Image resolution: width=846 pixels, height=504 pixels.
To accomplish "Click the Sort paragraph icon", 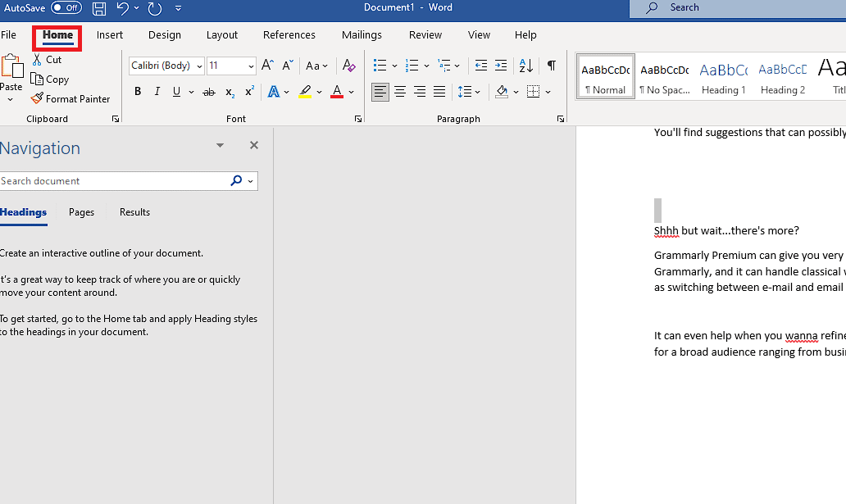I will [x=526, y=66].
